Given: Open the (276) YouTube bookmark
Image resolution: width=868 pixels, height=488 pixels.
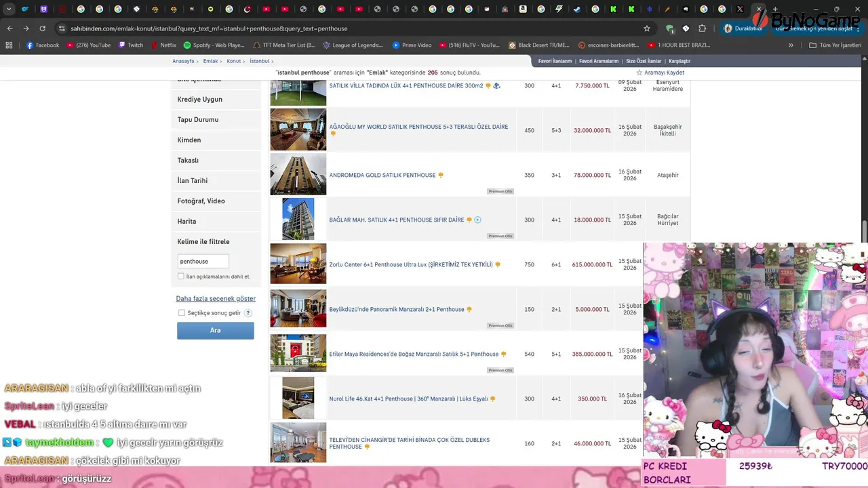Looking at the screenshot, I should [x=88, y=45].
